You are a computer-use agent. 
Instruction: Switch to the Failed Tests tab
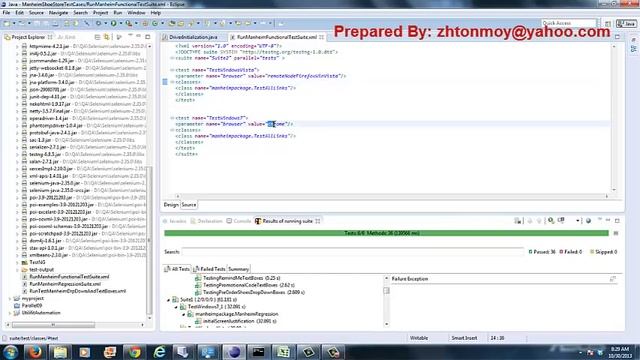(x=209, y=269)
